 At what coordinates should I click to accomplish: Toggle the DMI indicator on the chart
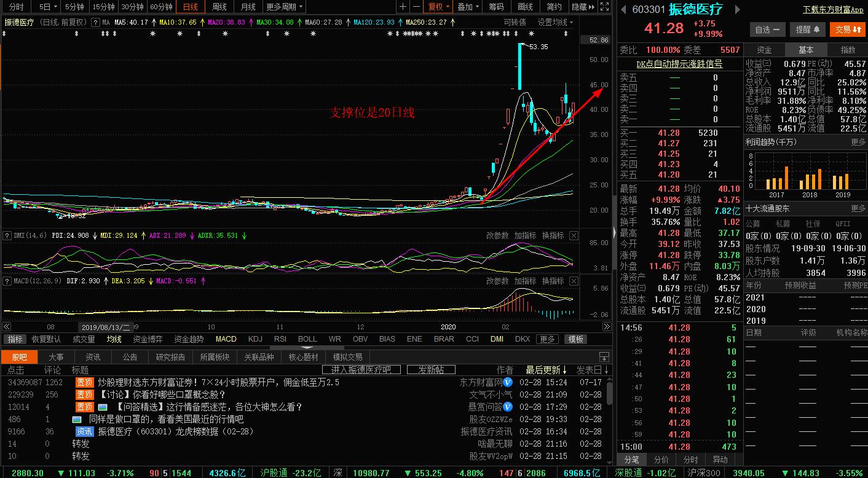click(x=497, y=339)
